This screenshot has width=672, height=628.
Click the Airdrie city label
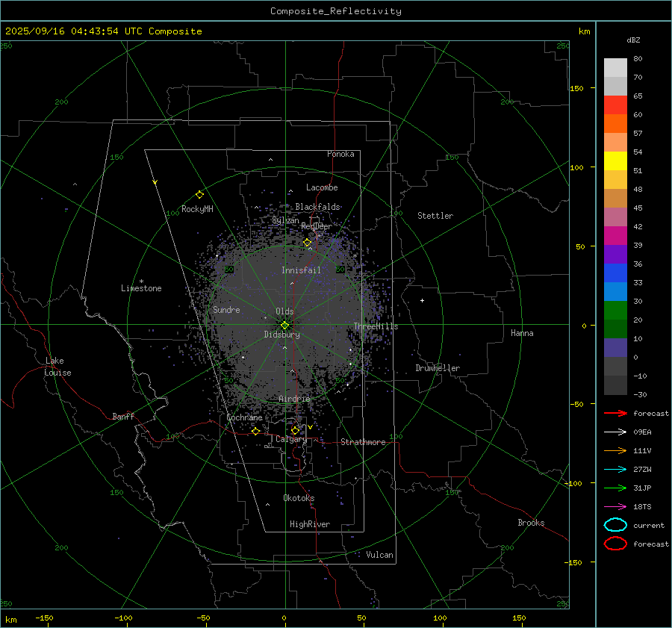pyautogui.click(x=294, y=399)
